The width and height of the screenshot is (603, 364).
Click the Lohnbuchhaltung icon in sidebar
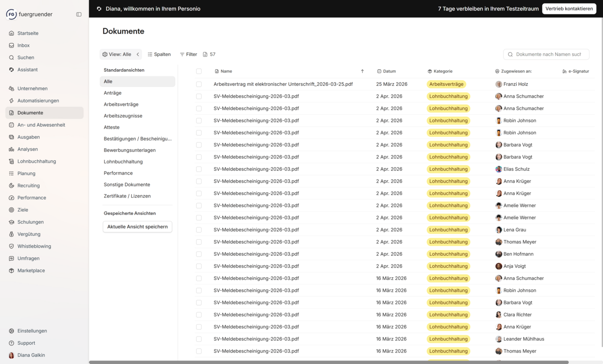point(11,161)
